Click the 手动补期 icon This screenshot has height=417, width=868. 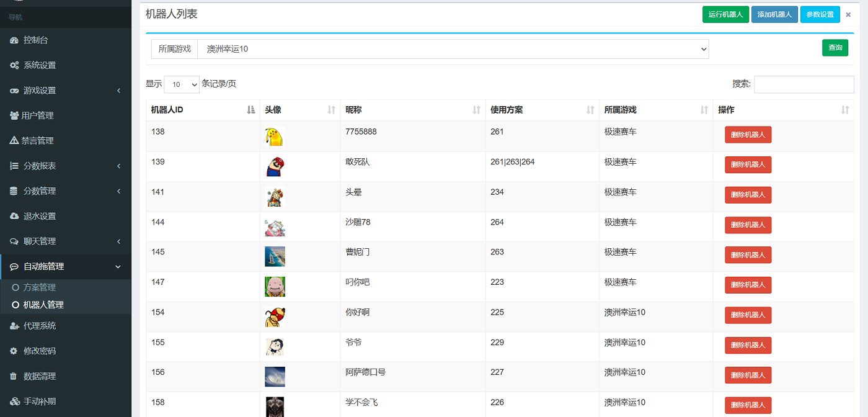coord(14,401)
